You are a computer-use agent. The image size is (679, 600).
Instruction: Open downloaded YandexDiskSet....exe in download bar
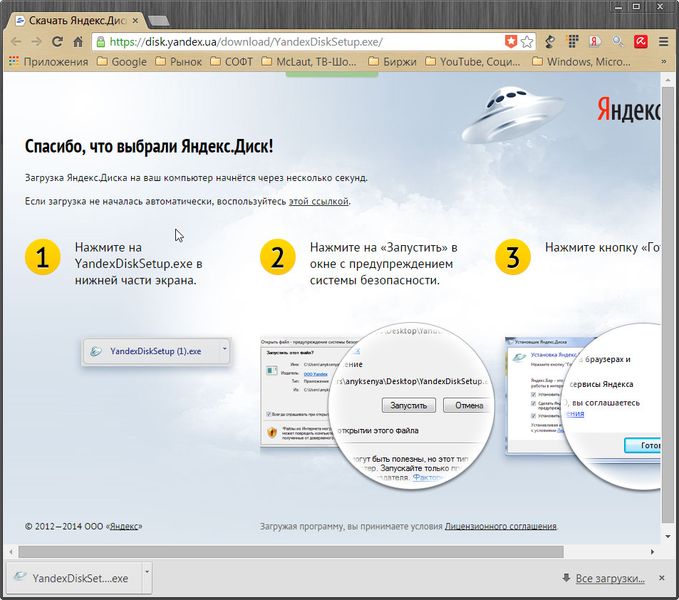[74, 578]
